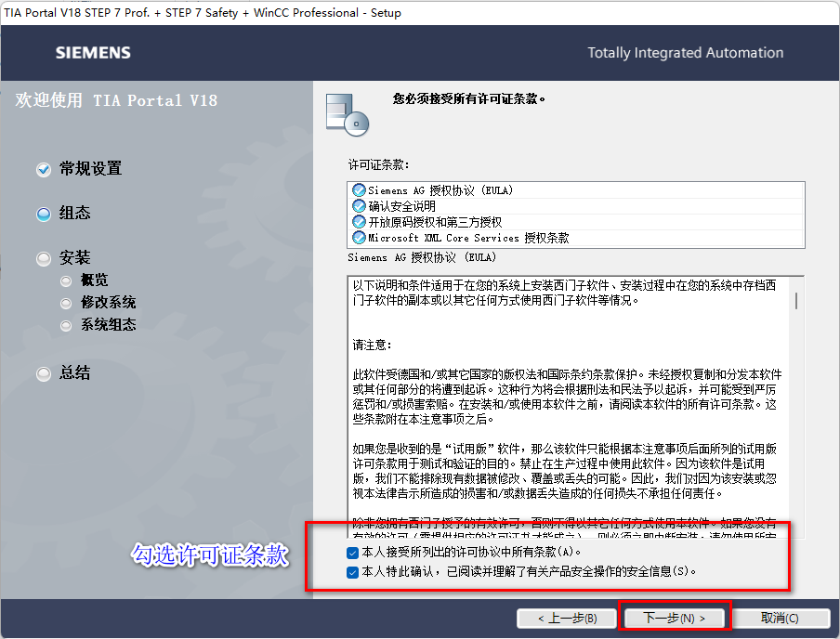Click the license text scrollbar thumb
840x639 pixels.
796,301
